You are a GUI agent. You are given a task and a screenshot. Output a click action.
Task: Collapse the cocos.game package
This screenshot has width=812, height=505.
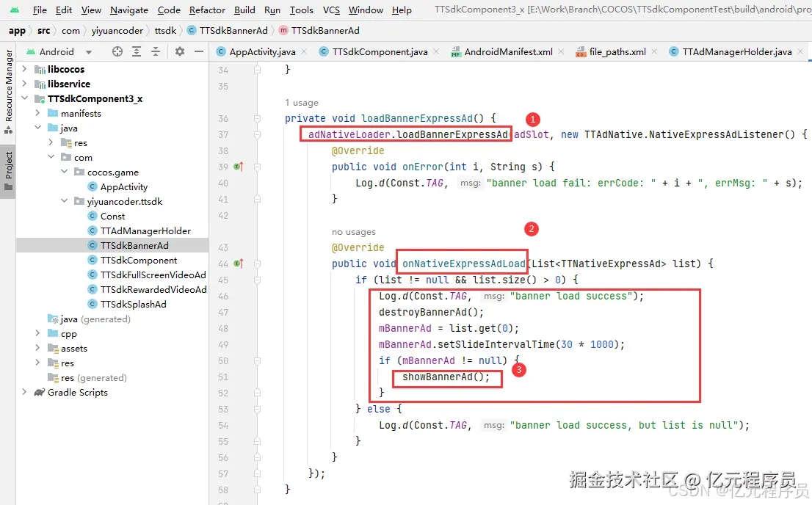pyautogui.click(x=64, y=172)
